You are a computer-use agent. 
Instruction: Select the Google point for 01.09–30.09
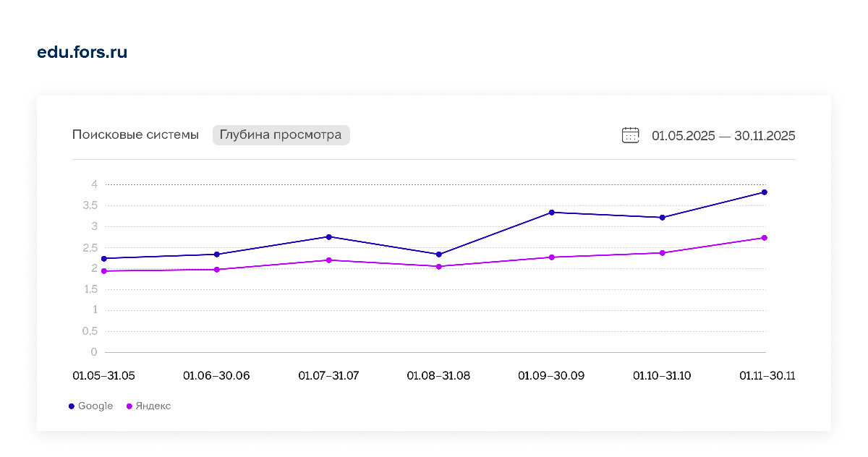click(x=551, y=213)
